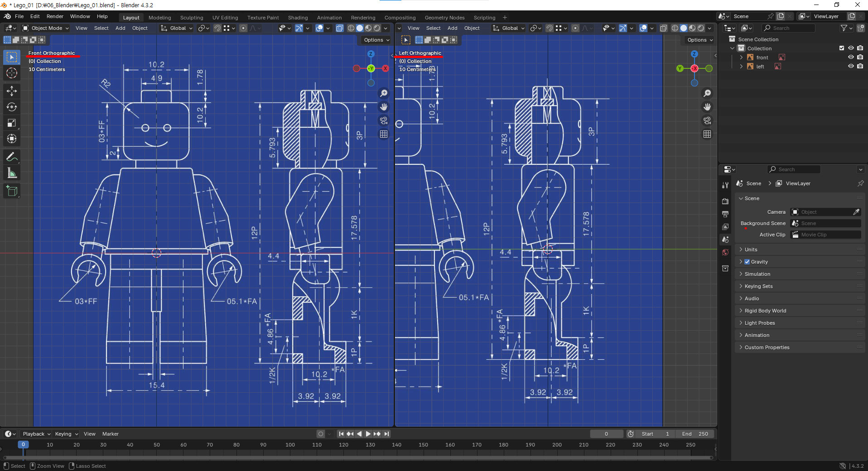Click the current frame number slider
Image resolution: width=868 pixels, height=471 pixels.
click(607, 434)
